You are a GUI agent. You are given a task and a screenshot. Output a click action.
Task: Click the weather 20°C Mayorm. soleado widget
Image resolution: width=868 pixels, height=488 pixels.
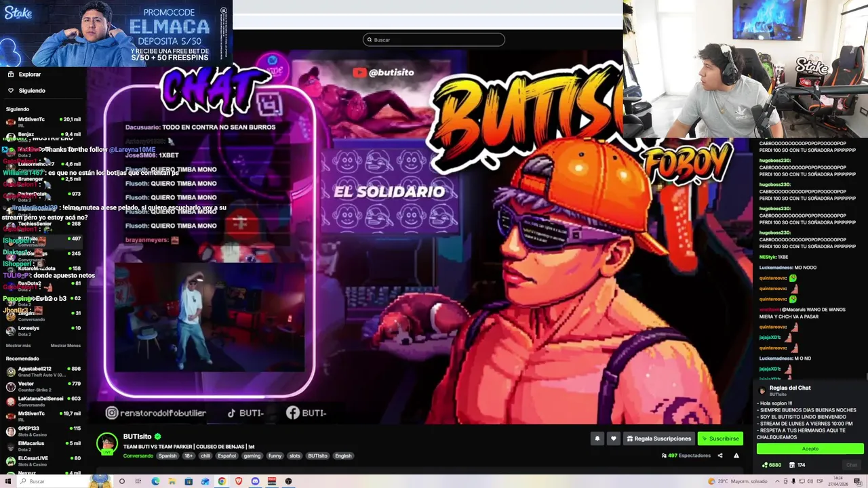pyautogui.click(x=738, y=481)
